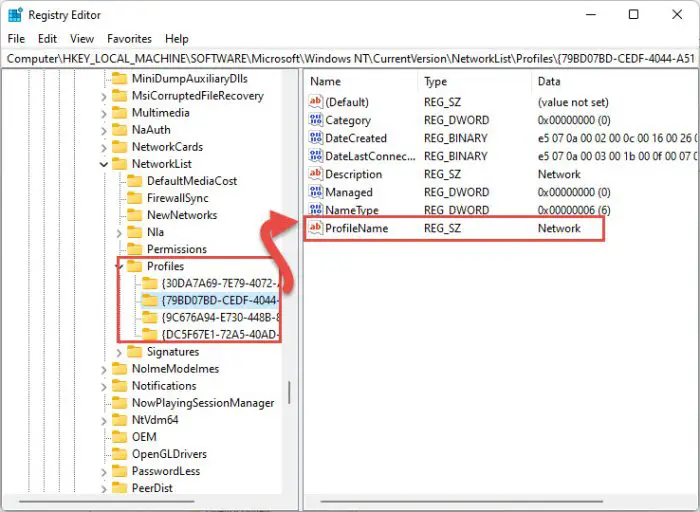Sort values by the Name column header
Viewport: 700px width, 512px height.
click(x=326, y=81)
